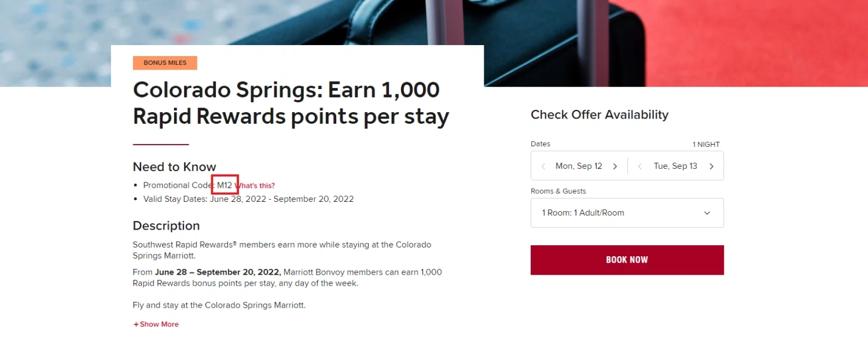The image size is (868, 358).
Task: Click the next-day arrow after Tue, Sep 13
Action: click(711, 167)
